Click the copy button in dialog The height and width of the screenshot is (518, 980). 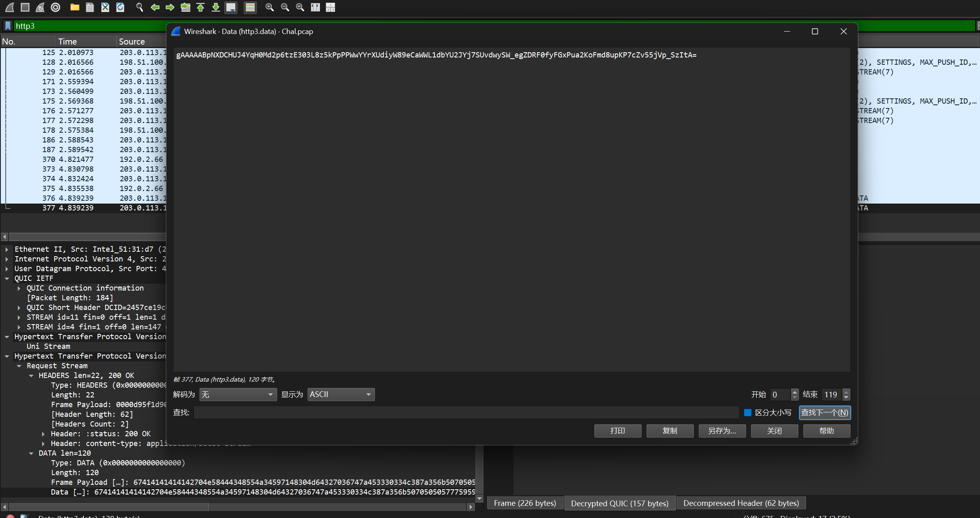click(669, 431)
